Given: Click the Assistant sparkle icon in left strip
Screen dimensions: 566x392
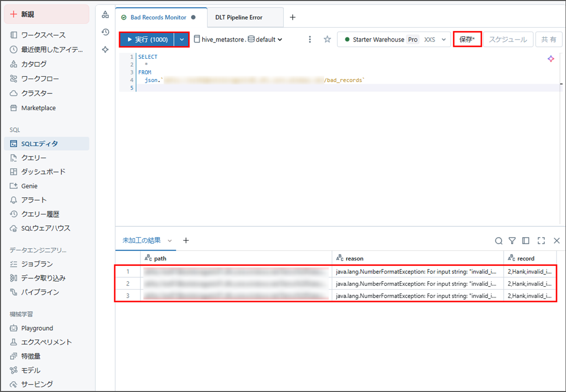Looking at the screenshot, I should click(105, 49).
